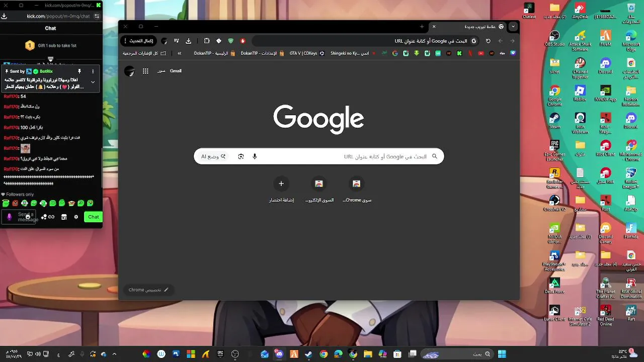This screenshot has height=362, width=644.
Task: Select the Crosshair V2 desktop icon
Action: [554, 203]
